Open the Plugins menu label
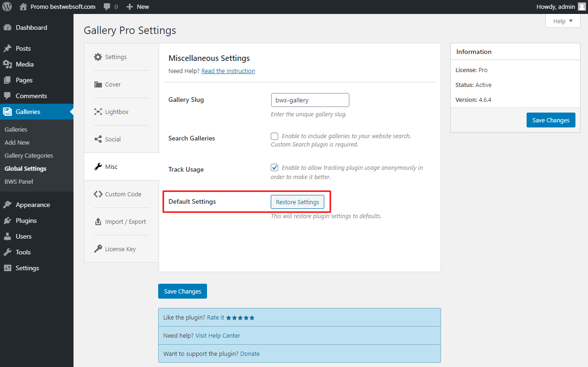Viewport: 588px width, 367px height. (26, 220)
